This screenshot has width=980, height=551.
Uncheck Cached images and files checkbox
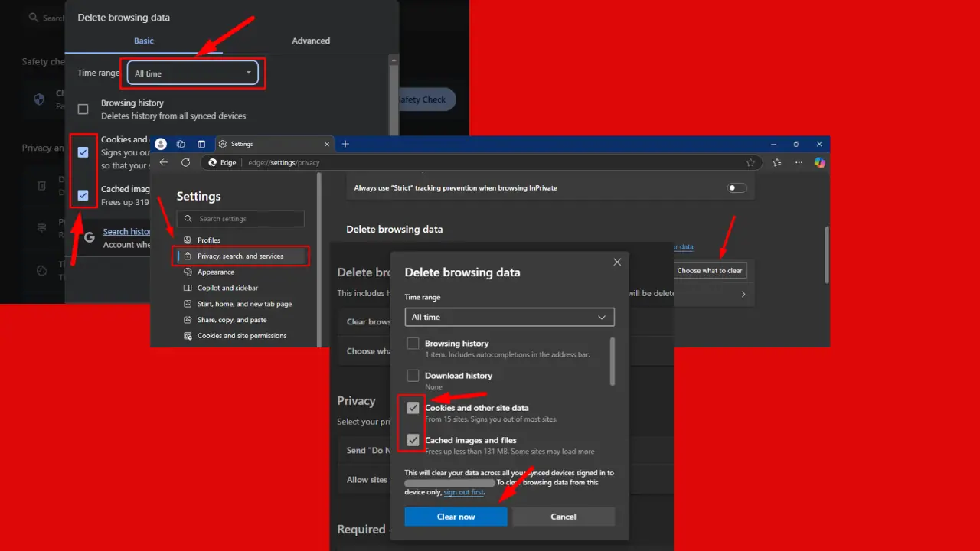pos(413,440)
